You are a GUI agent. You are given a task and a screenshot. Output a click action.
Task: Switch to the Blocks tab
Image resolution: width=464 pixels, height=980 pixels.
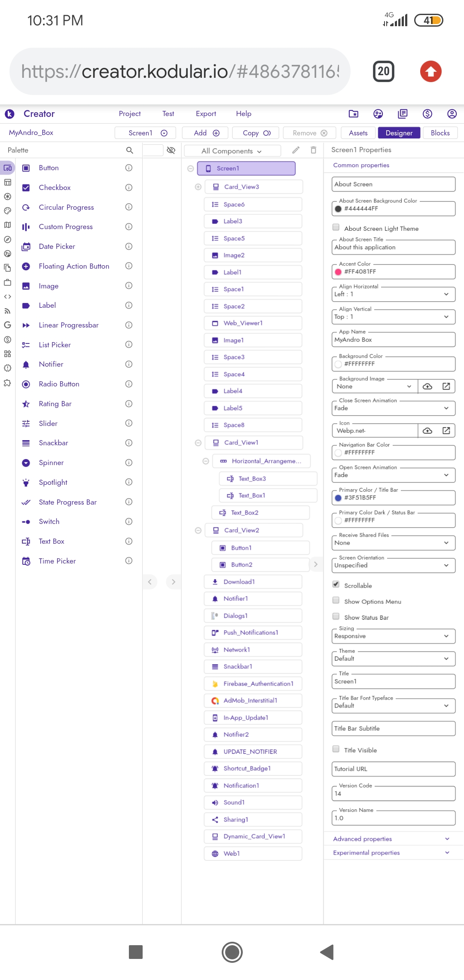tap(440, 133)
